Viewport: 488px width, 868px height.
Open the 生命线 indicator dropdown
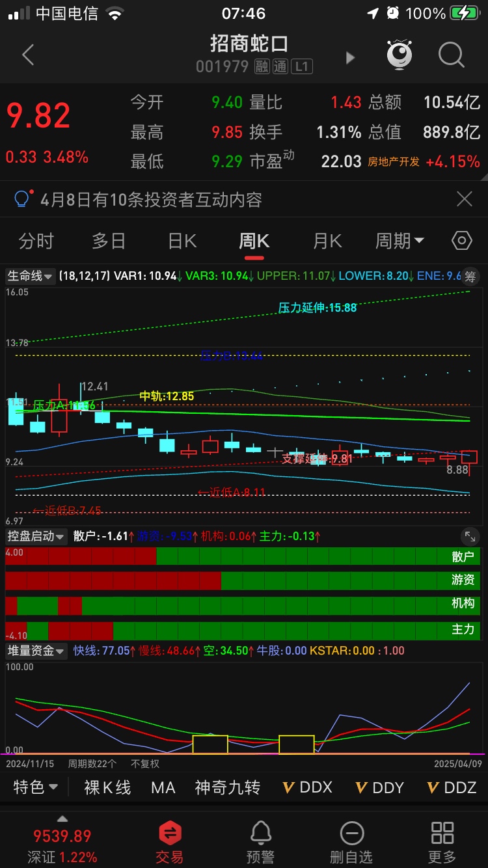[x=30, y=276]
